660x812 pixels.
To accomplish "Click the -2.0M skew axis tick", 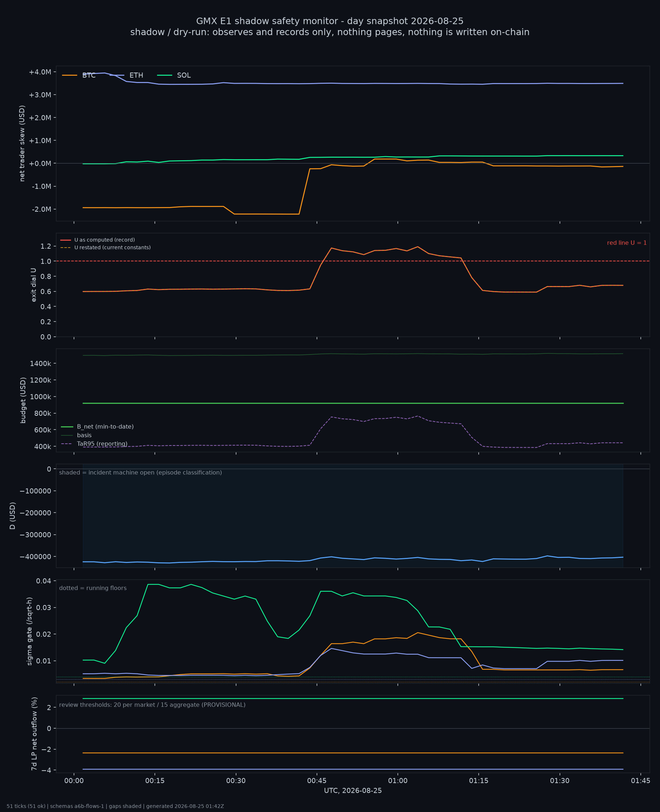I will 41,210.
